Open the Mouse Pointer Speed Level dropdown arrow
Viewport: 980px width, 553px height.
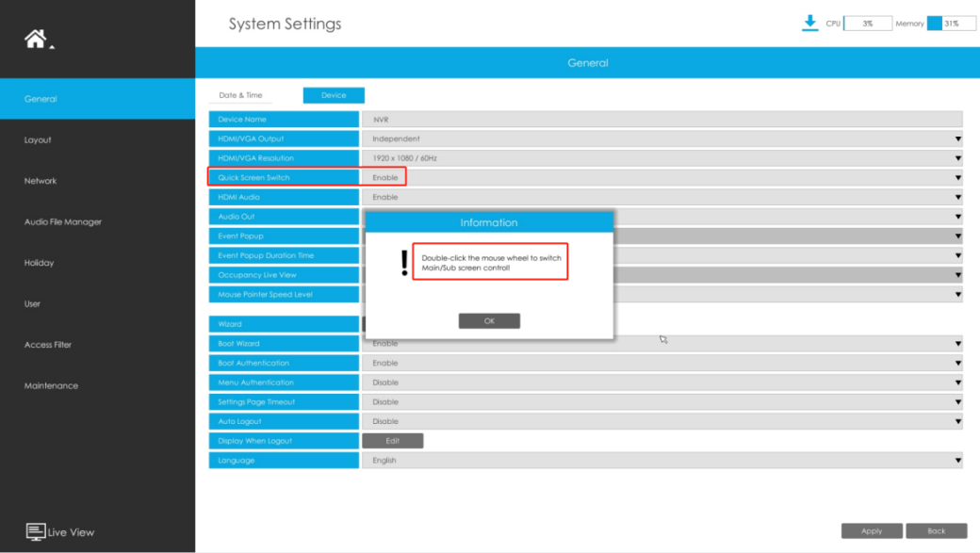[x=957, y=294]
